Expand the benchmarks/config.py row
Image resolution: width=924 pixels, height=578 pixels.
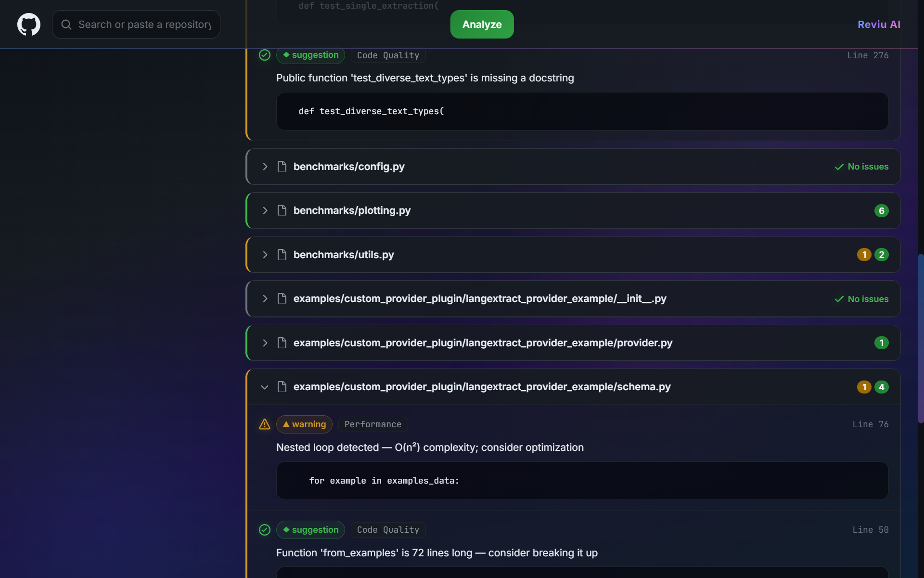265,167
